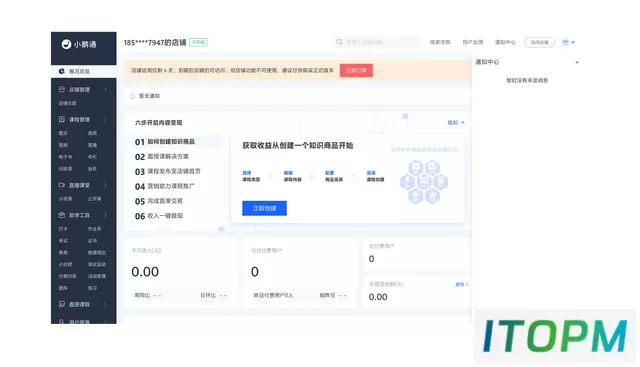
Task: Open the 公开课 sidebar entry
Action: (x=94, y=199)
